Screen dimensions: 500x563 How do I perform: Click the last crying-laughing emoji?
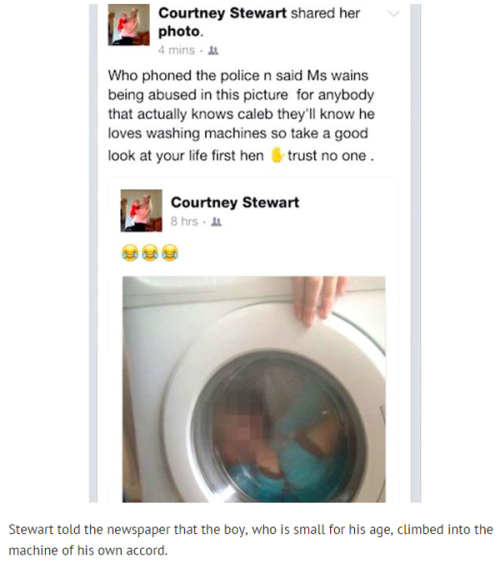point(169,252)
